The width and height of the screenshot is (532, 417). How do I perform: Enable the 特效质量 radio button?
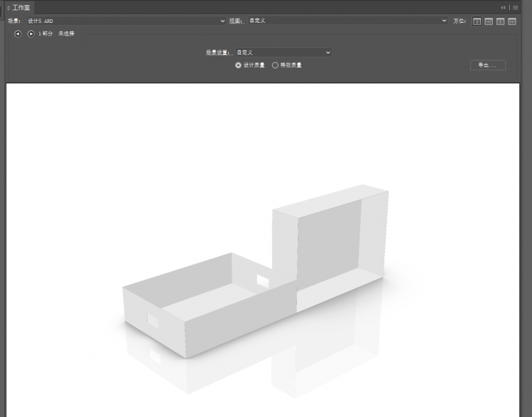(x=276, y=65)
